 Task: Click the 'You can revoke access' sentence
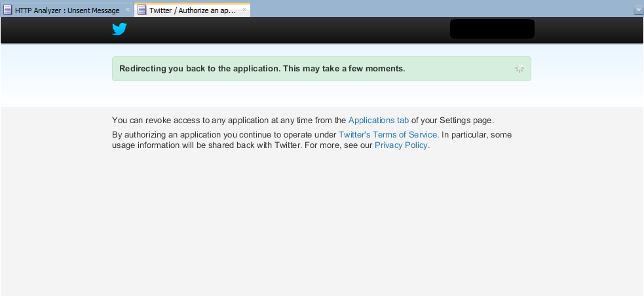click(x=303, y=120)
